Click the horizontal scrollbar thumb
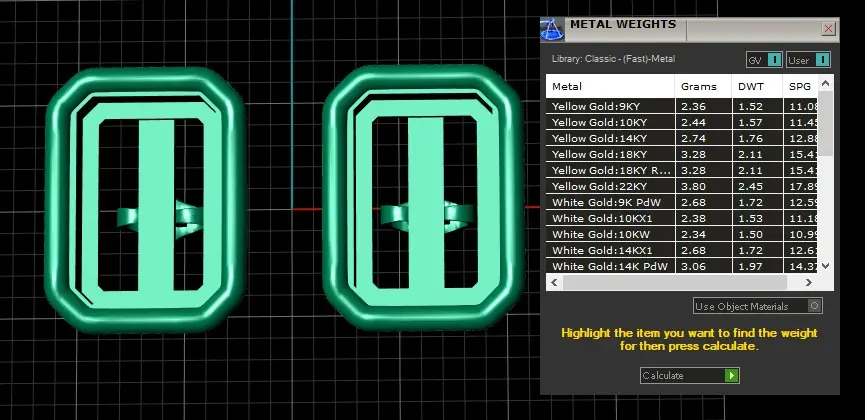The width and height of the screenshot is (865, 420). (x=674, y=282)
